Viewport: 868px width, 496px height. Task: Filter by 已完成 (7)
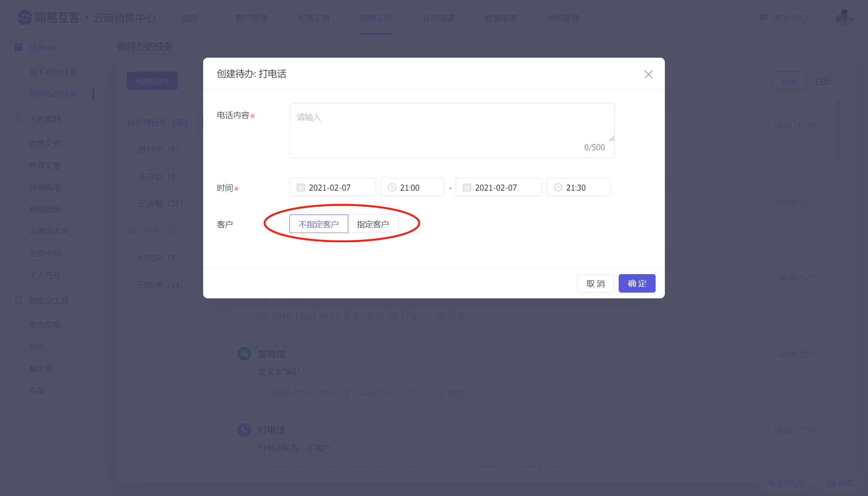click(158, 258)
